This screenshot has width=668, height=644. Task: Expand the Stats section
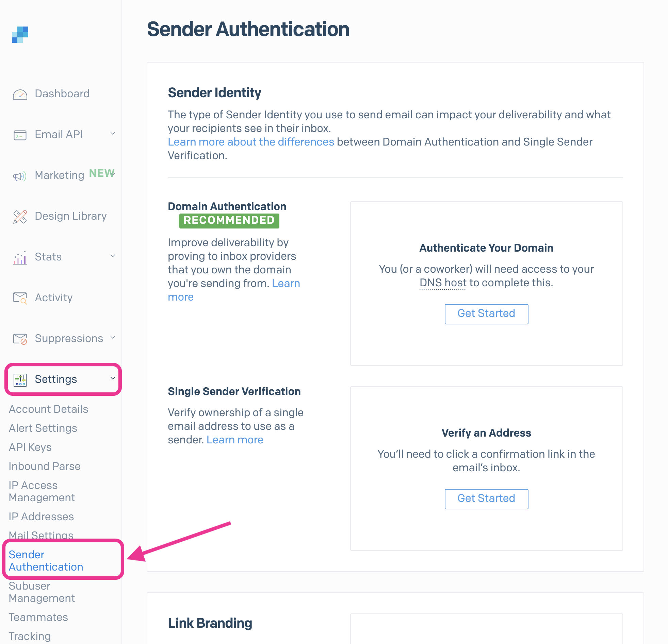(x=113, y=256)
